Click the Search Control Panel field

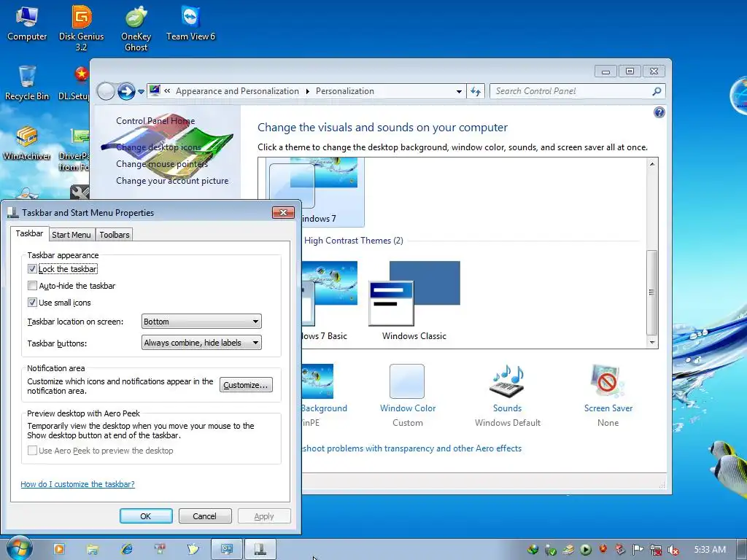coord(572,91)
